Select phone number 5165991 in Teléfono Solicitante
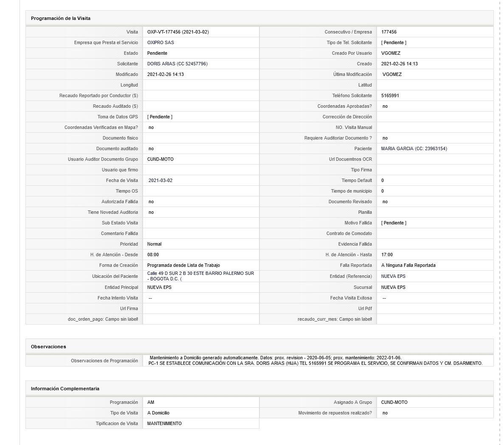The height and width of the screenshot is (445, 504). pos(390,96)
